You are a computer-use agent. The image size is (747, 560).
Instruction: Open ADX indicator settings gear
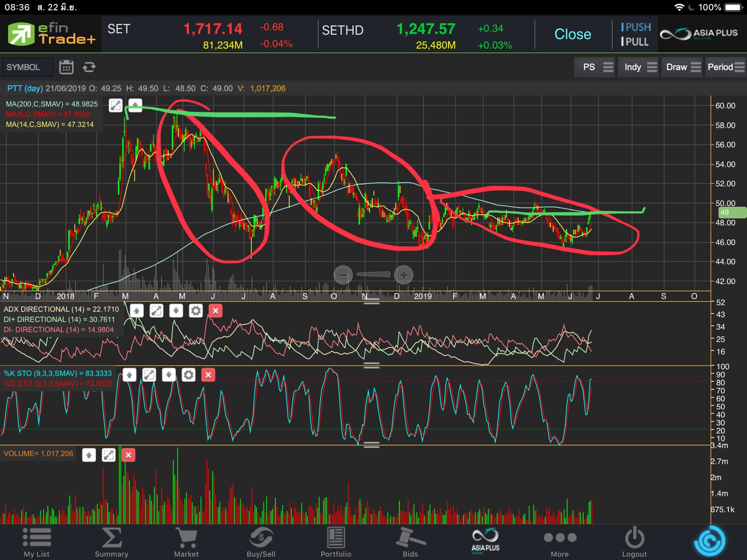point(196,311)
